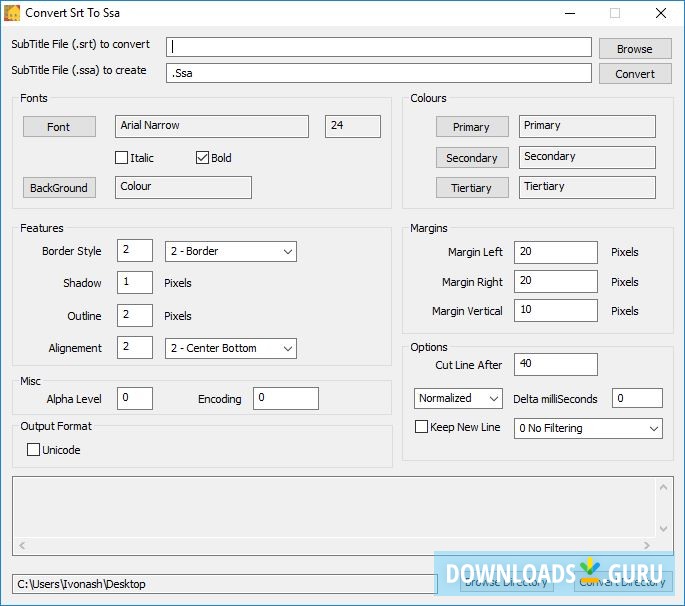Click the Secondary colour preview field
This screenshot has height=606, width=685.
click(587, 157)
